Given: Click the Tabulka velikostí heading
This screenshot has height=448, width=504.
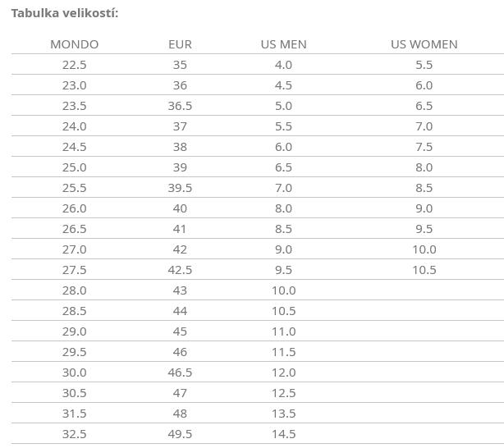Looking at the screenshot, I should pos(65,13).
